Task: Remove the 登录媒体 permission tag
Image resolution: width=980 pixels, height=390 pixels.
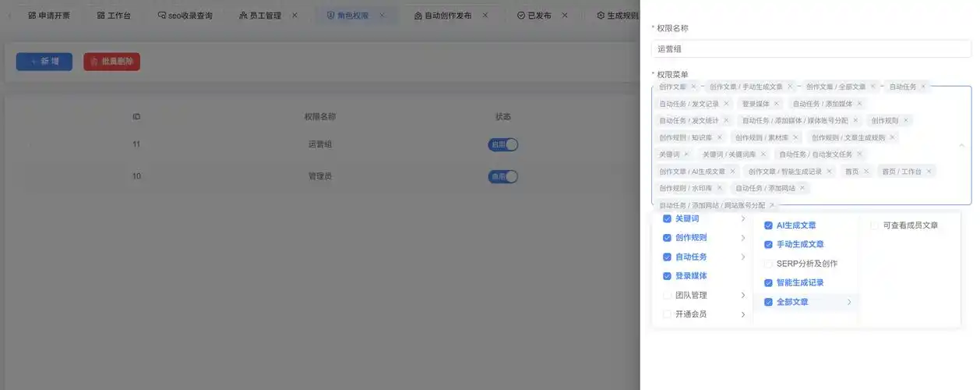Action: (x=777, y=104)
